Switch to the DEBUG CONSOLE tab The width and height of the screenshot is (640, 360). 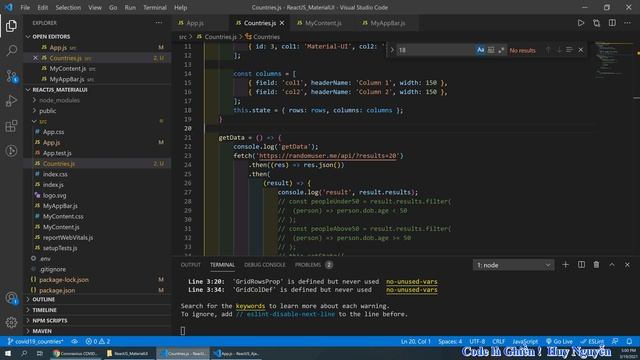coord(264,265)
